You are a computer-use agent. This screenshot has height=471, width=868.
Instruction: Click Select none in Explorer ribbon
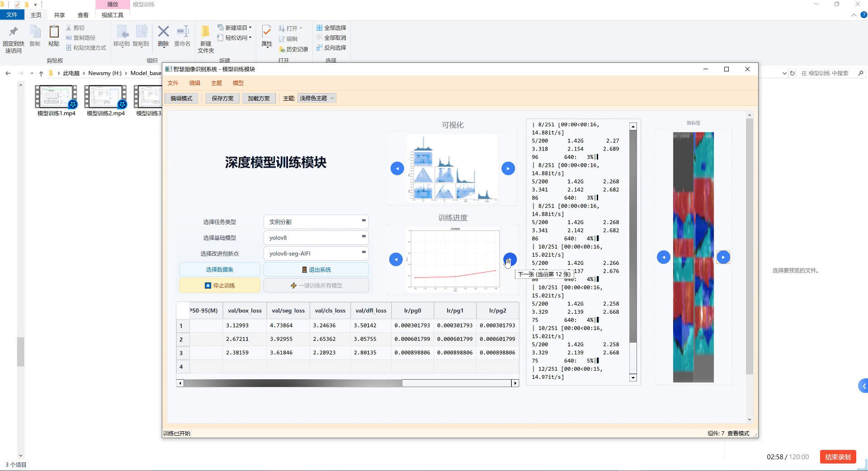coord(331,38)
